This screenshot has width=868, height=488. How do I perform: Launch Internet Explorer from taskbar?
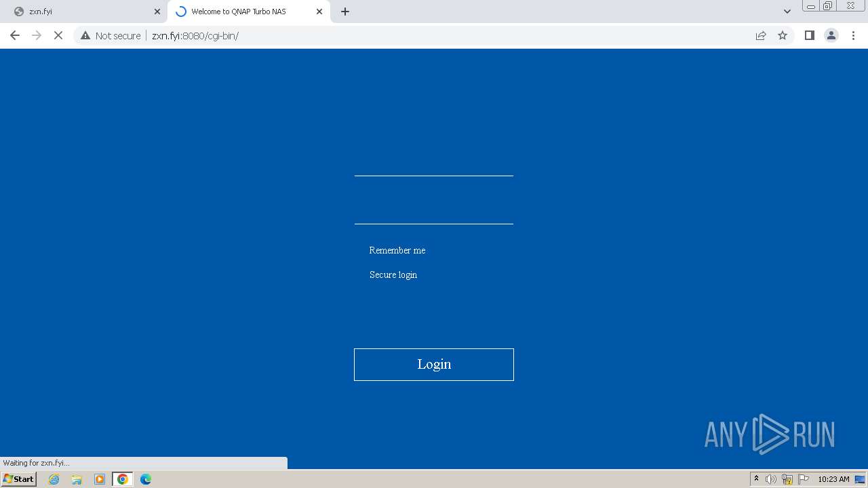54,479
